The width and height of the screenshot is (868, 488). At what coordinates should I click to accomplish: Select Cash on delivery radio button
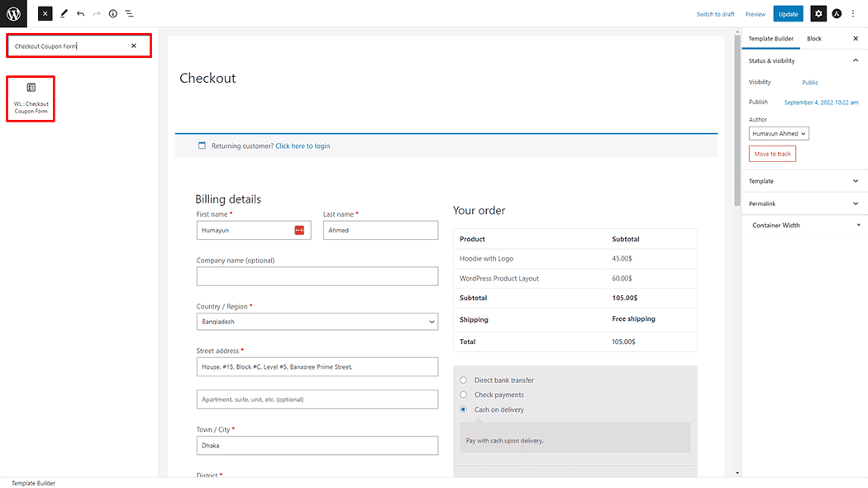click(x=463, y=410)
